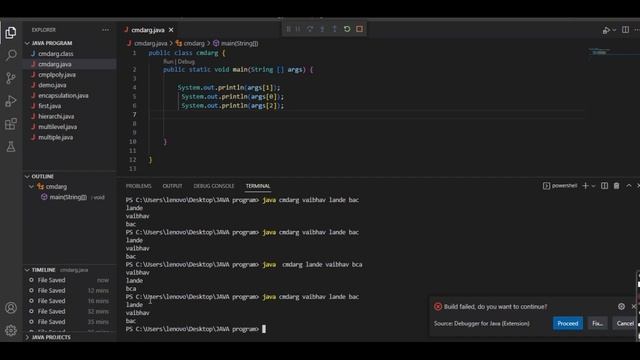Open the terminal launch profile dropdown
The image size is (640, 360).
(593, 186)
